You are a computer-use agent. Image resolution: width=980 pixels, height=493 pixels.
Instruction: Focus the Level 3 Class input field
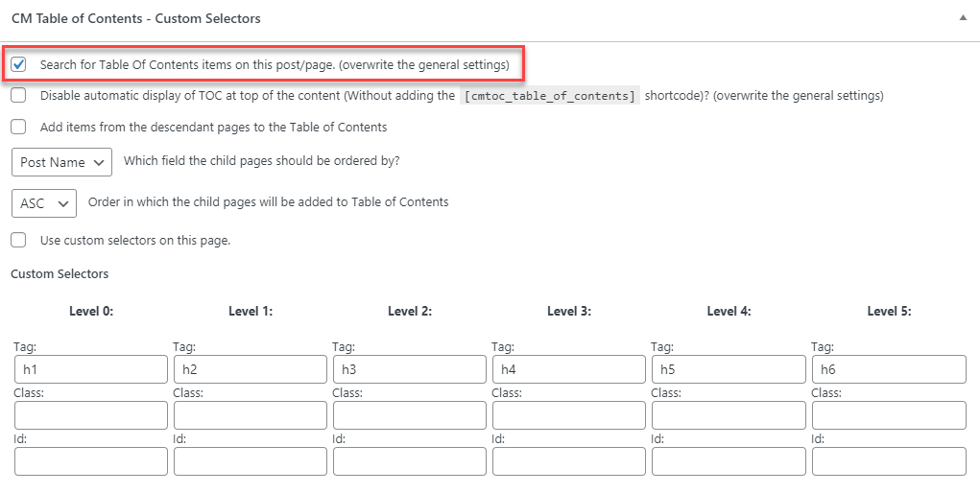point(569,415)
